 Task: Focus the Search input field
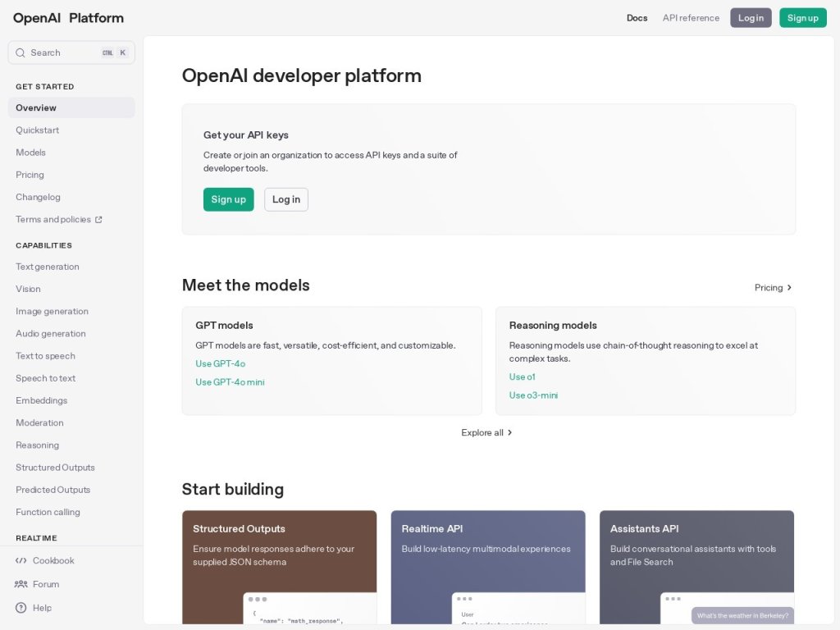[71, 52]
